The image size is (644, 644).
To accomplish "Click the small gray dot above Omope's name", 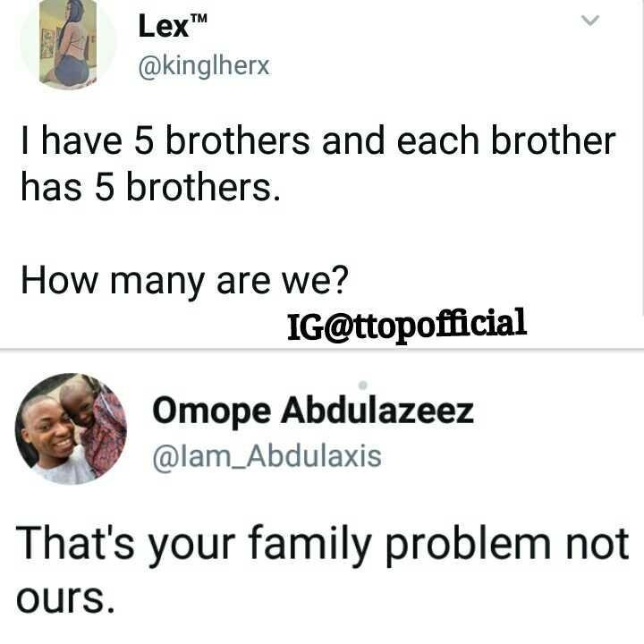I will (362, 385).
